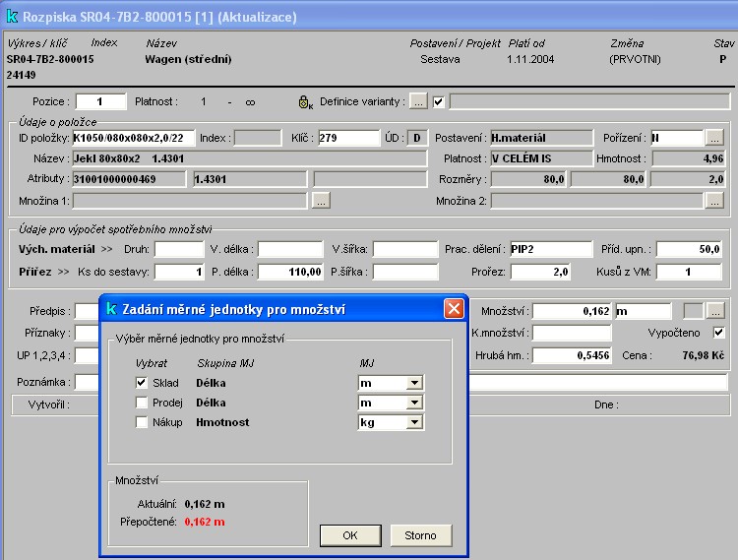Click the P. délka field 110,00
Image resolution: width=738 pixels, height=560 pixels.
290,272
